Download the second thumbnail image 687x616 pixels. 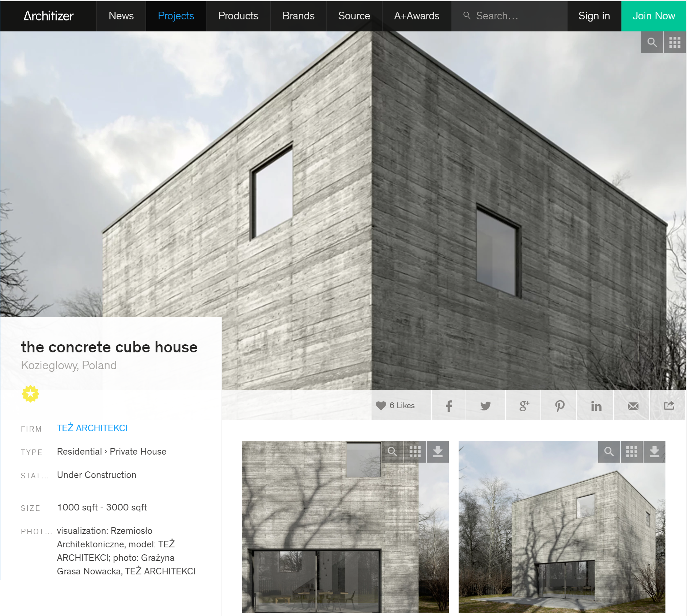654,452
